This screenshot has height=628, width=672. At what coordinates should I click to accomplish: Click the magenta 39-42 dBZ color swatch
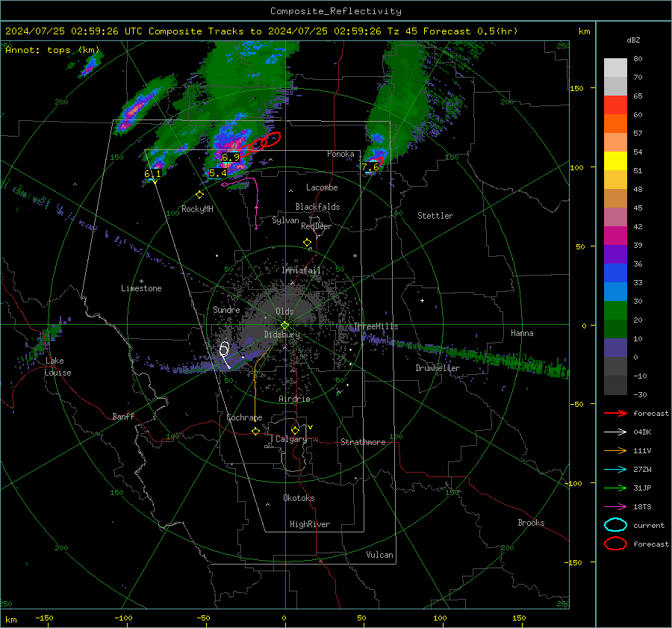tap(615, 236)
